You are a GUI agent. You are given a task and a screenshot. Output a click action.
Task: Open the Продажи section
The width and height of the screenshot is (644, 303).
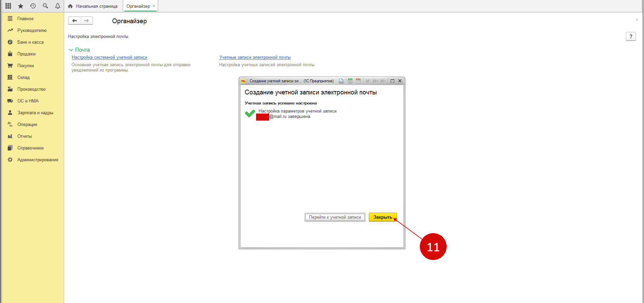(33, 54)
